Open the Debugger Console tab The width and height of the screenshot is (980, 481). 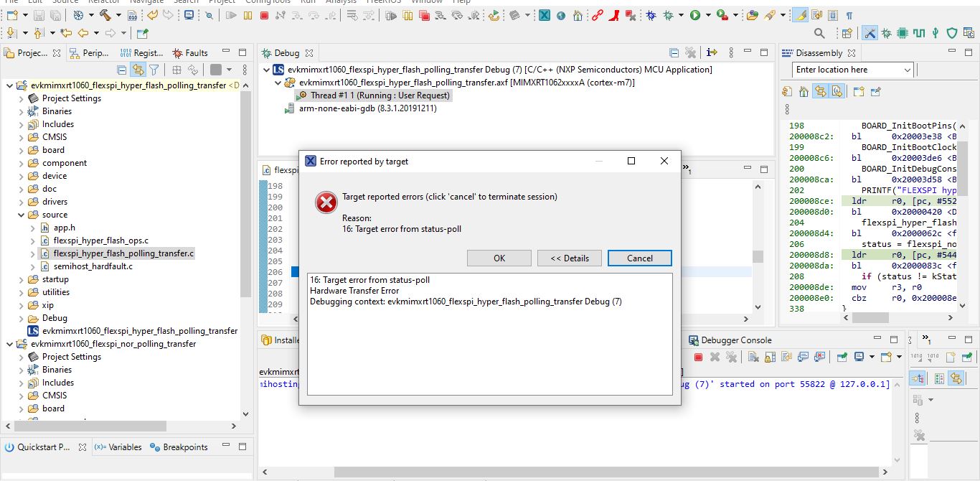(x=730, y=340)
